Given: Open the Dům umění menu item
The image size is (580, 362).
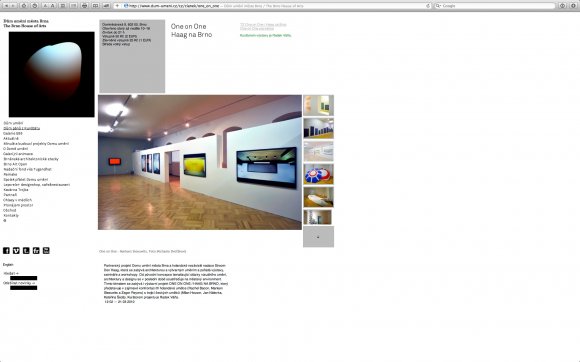Looking at the screenshot, I should click(13, 123).
